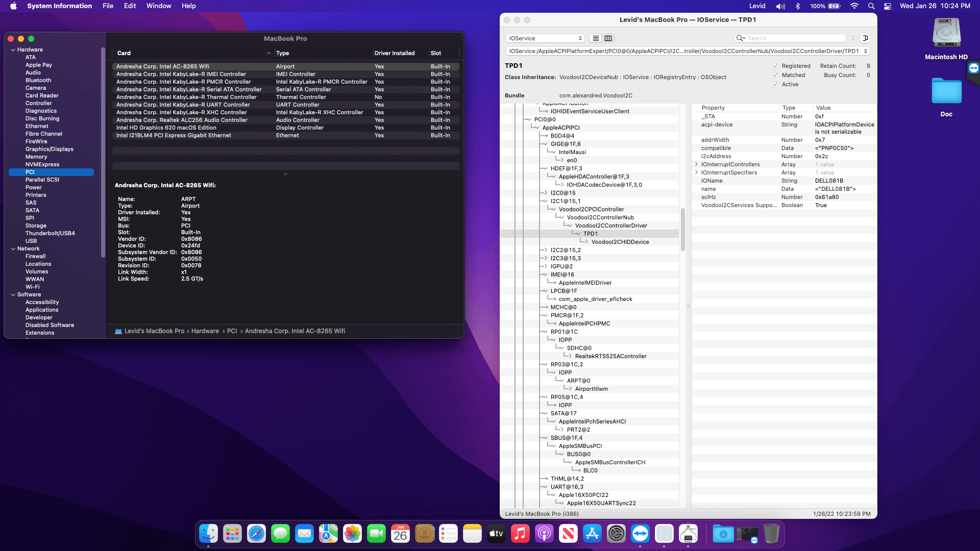Image resolution: width=980 pixels, height=551 pixels.
Task: Select USB in the Hardware sidebar
Action: click(x=31, y=241)
